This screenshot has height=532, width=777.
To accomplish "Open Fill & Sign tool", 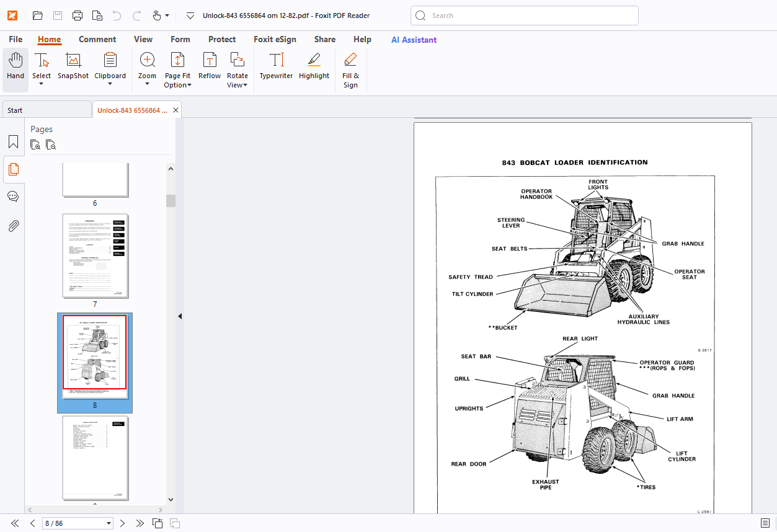I will pos(350,69).
